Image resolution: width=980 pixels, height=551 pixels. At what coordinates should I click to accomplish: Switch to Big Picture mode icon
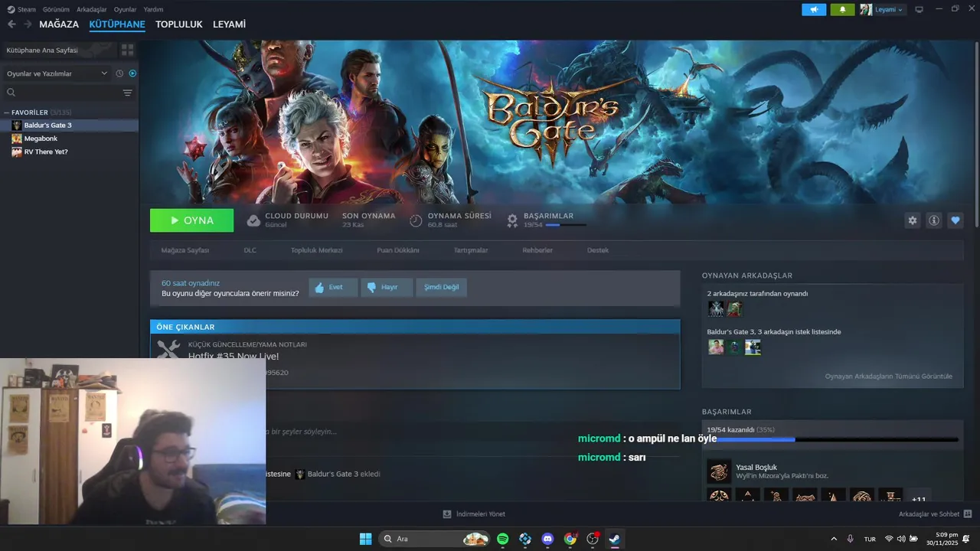[x=919, y=9]
